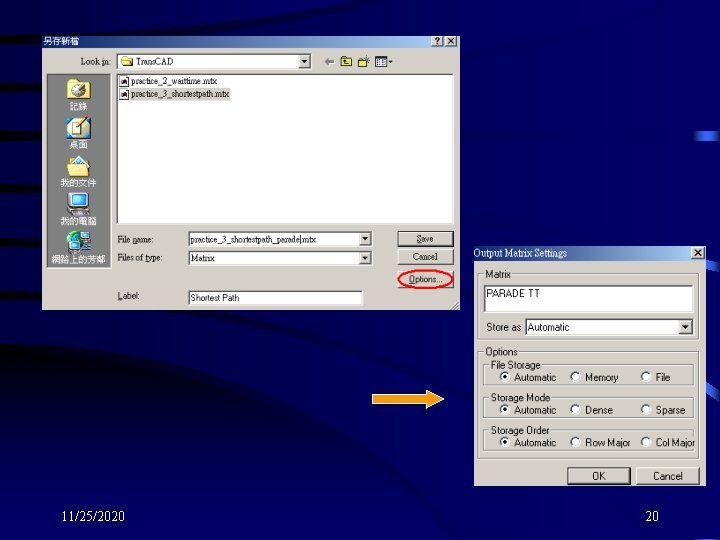Click the File name text field

[x=274, y=239]
